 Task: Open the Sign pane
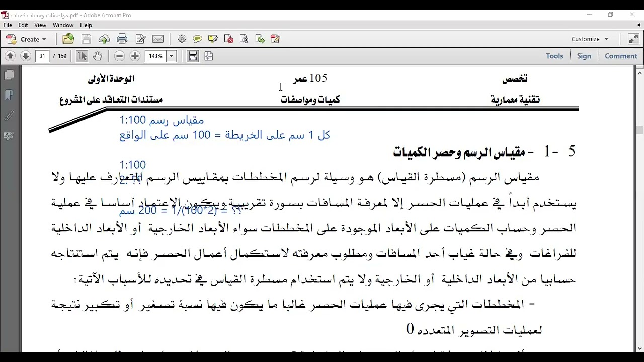(584, 56)
